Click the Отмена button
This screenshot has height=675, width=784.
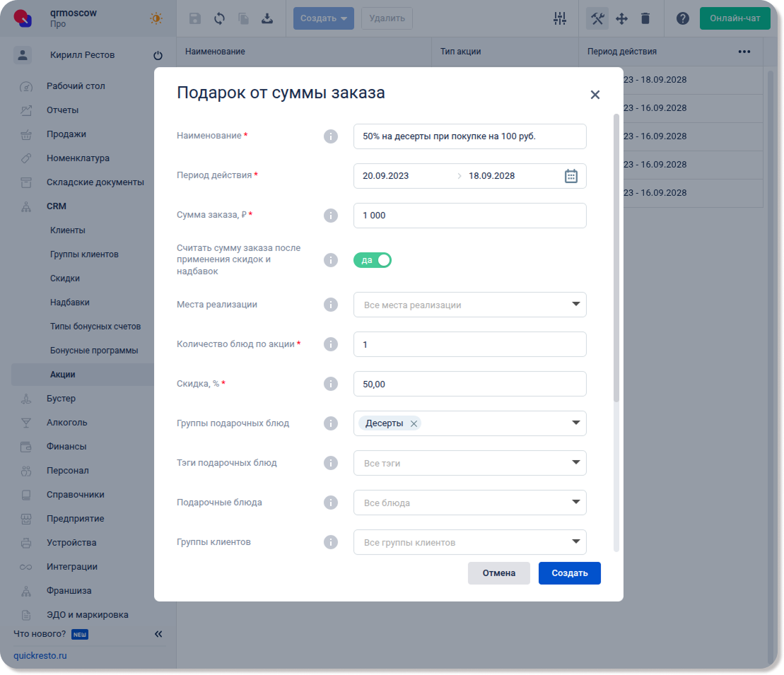coord(498,573)
